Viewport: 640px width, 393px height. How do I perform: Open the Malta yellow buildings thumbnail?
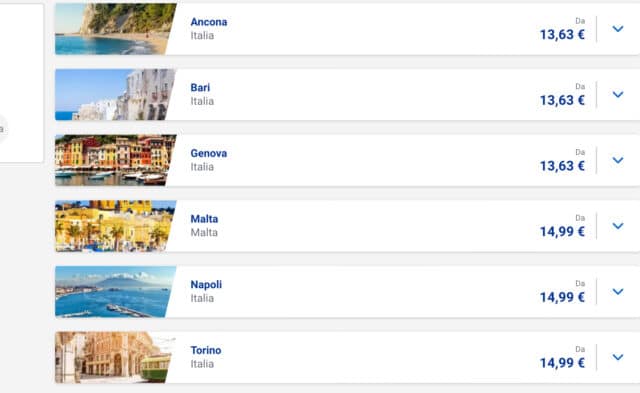pyautogui.click(x=116, y=226)
